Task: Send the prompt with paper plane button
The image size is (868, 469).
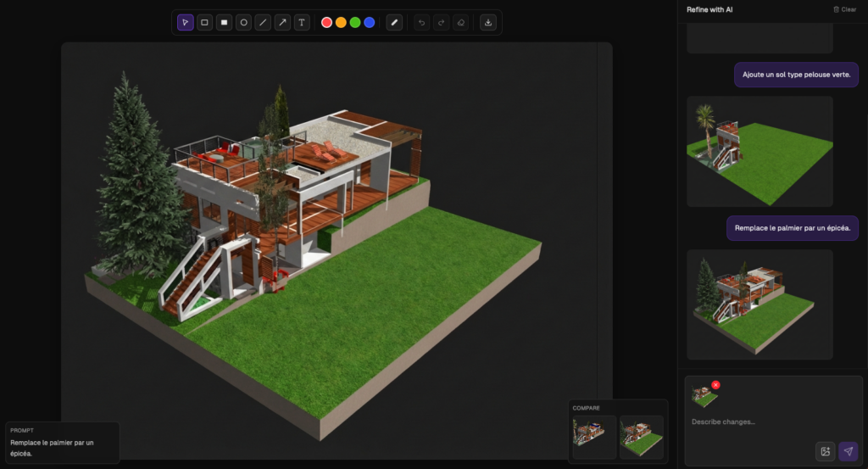Action: tap(848, 451)
